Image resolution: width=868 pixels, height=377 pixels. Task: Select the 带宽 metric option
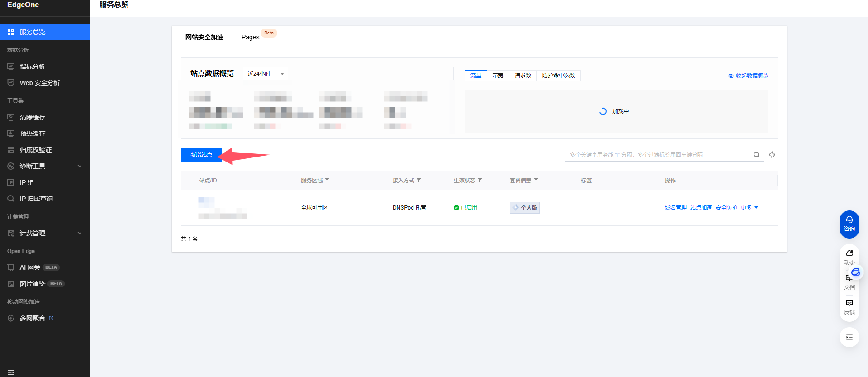tap(498, 76)
